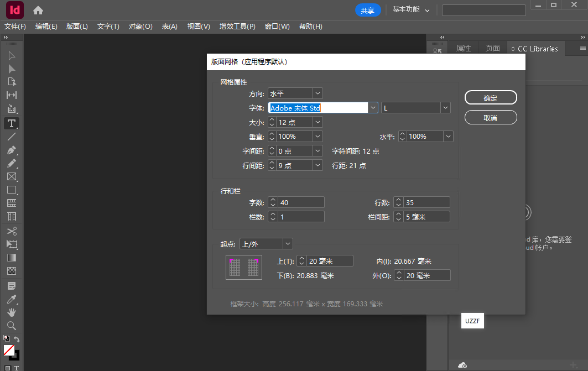Viewport: 588px width, 371px height.
Task: Select the Rectangle Frame tool
Action: coord(12,176)
